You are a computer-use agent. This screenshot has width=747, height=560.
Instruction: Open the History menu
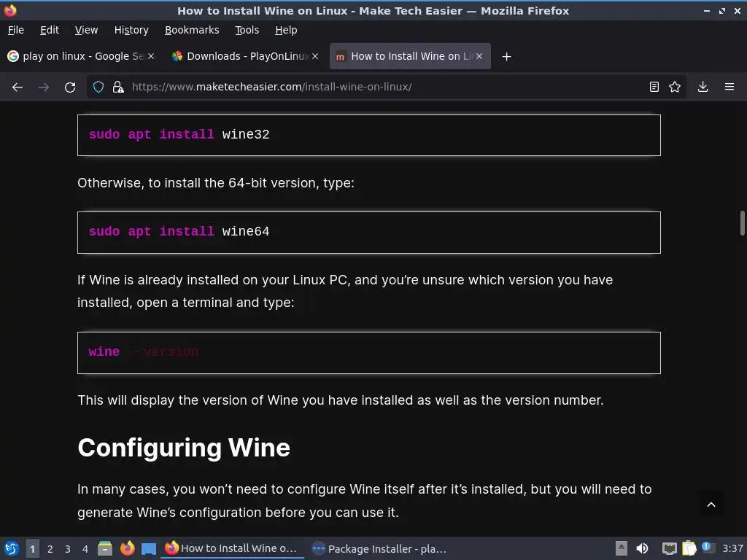pos(131,30)
